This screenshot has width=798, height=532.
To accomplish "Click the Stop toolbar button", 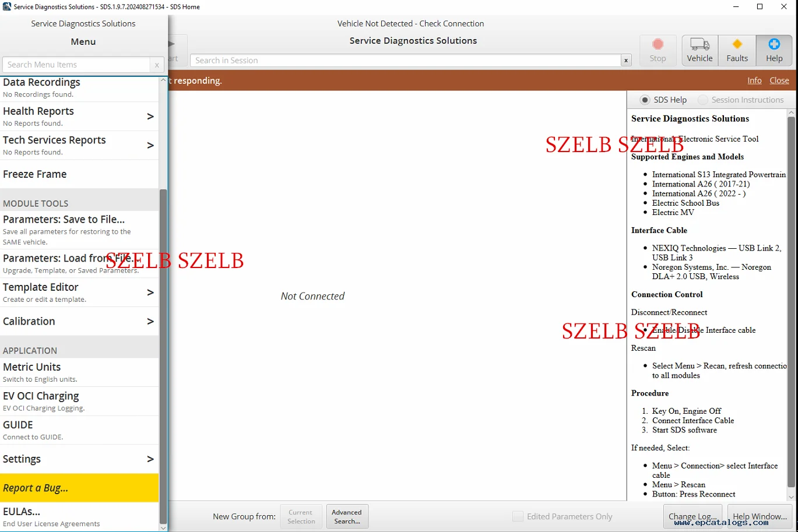I will click(658, 50).
